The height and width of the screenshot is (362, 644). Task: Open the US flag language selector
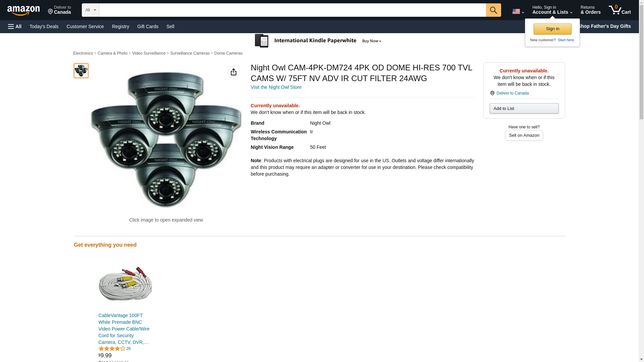(518, 11)
